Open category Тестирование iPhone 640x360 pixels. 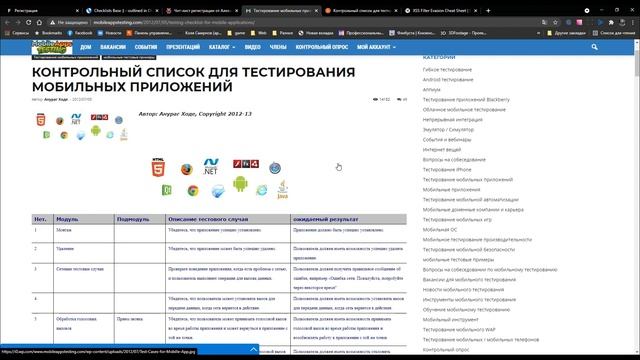point(447,170)
